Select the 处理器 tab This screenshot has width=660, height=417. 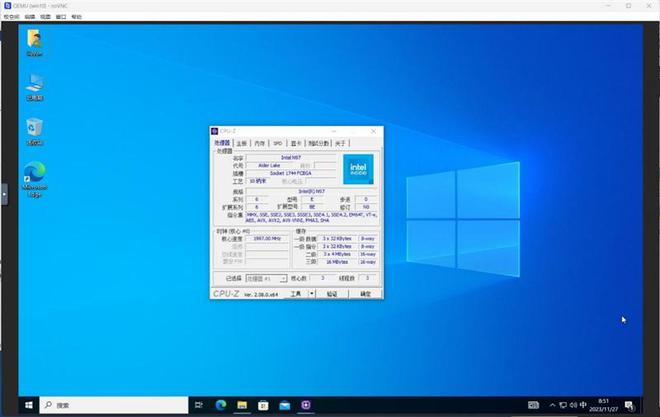pyautogui.click(x=222, y=143)
